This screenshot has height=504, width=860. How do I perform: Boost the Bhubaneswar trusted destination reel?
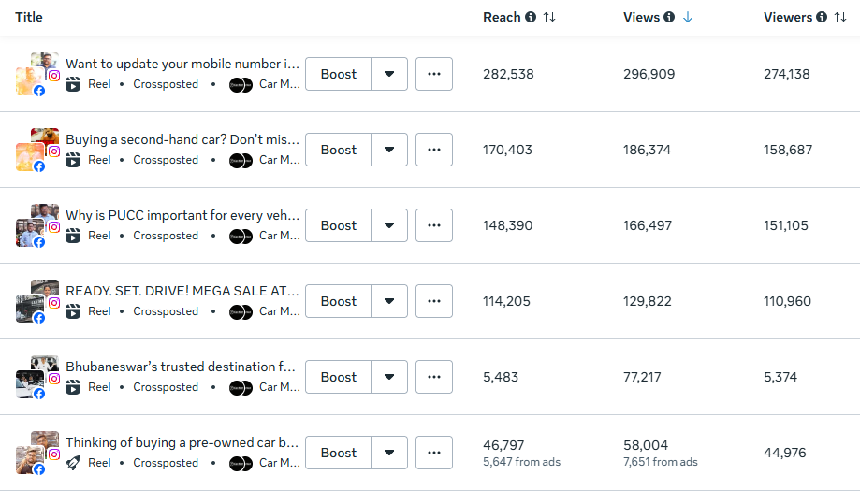tap(338, 377)
